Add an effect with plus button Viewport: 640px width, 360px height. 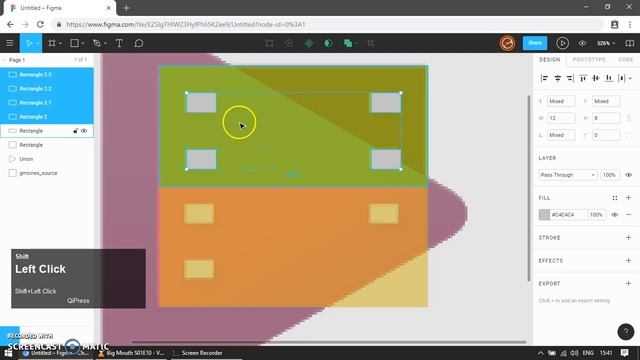click(628, 260)
